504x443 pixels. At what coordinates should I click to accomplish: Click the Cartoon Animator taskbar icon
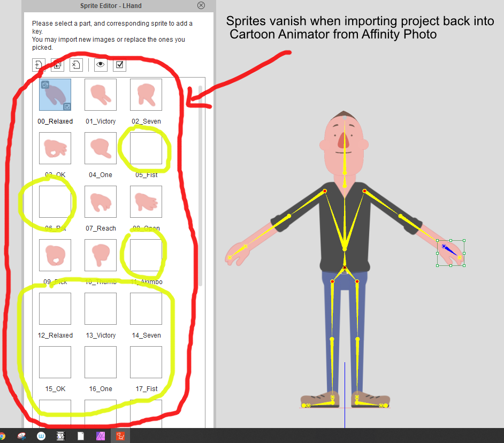120,436
